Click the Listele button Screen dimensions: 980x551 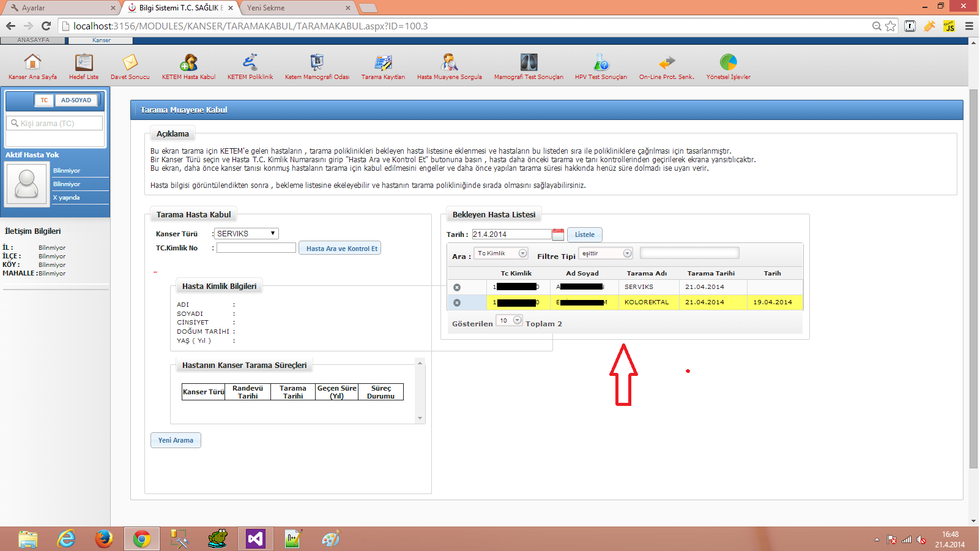[585, 234]
